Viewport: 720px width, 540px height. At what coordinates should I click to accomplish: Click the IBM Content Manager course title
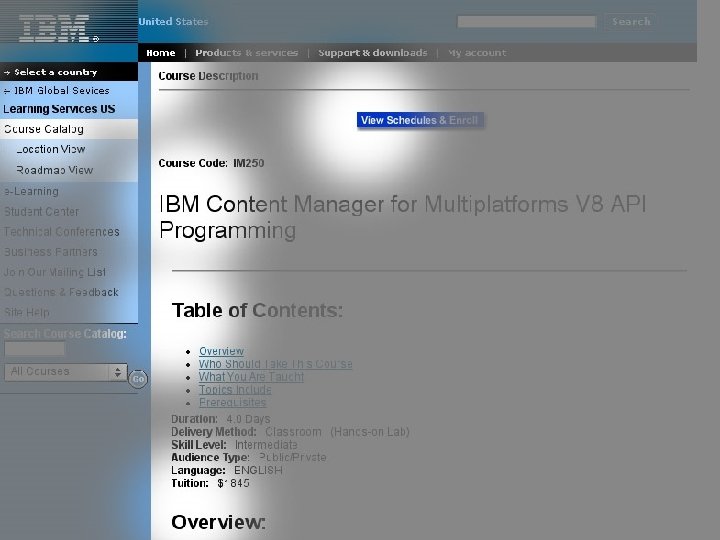coord(403,217)
